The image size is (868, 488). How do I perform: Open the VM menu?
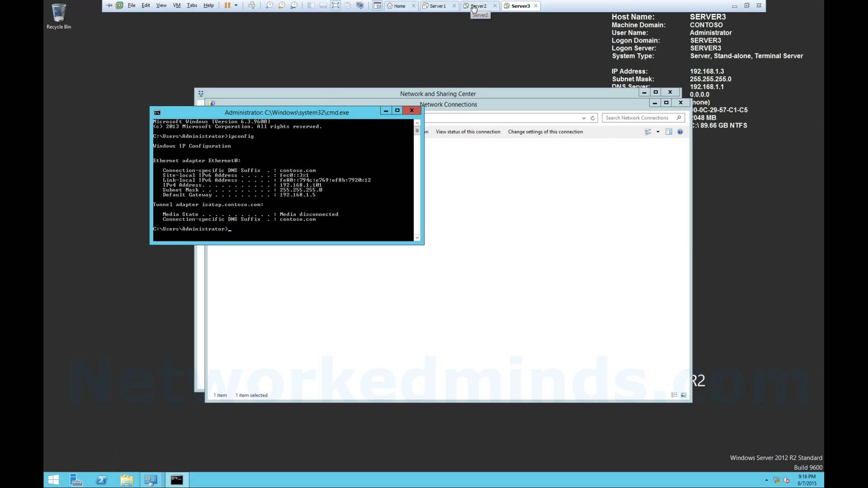[177, 5]
